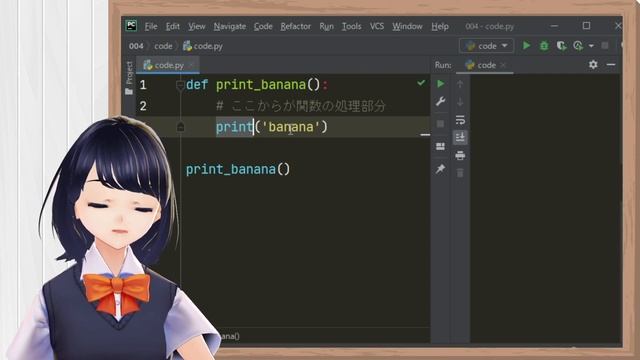This screenshot has width=640, height=360.
Task: Open the Project tool window strip
Action: 129,78
